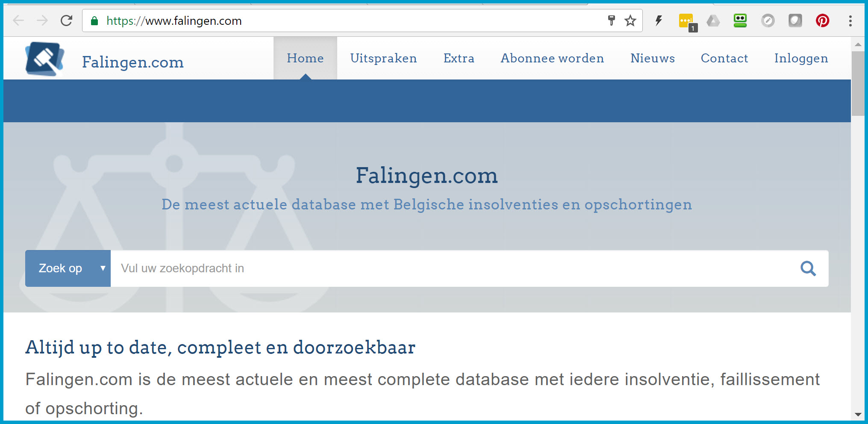Image resolution: width=868 pixels, height=424 pixels.
Task: Click the gray circular compass extension icon
Action: (x=768, y=21)
